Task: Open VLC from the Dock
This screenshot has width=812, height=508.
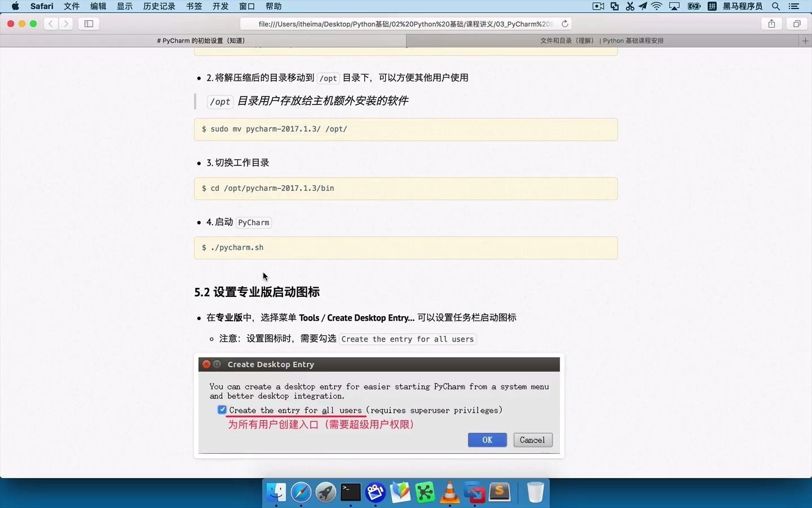Action: pyautogui.click(x=450, y=492)
